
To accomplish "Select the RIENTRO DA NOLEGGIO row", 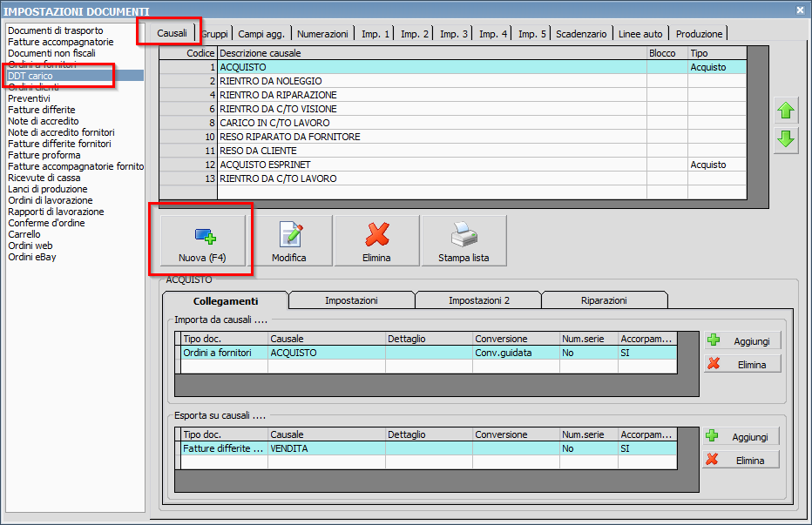I will coord(453,81).
